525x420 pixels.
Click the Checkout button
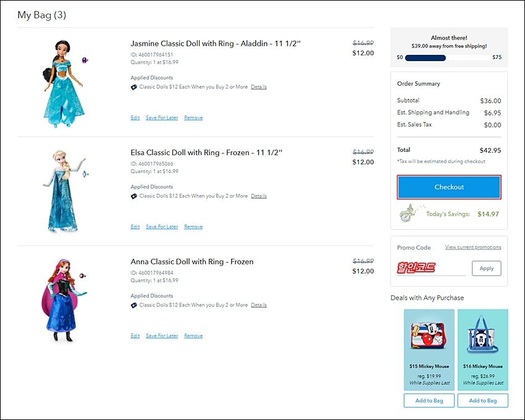coord(449,187)
